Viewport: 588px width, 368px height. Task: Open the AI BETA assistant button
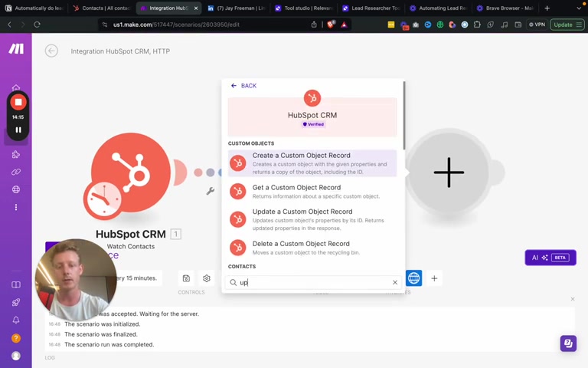[550, 258]
